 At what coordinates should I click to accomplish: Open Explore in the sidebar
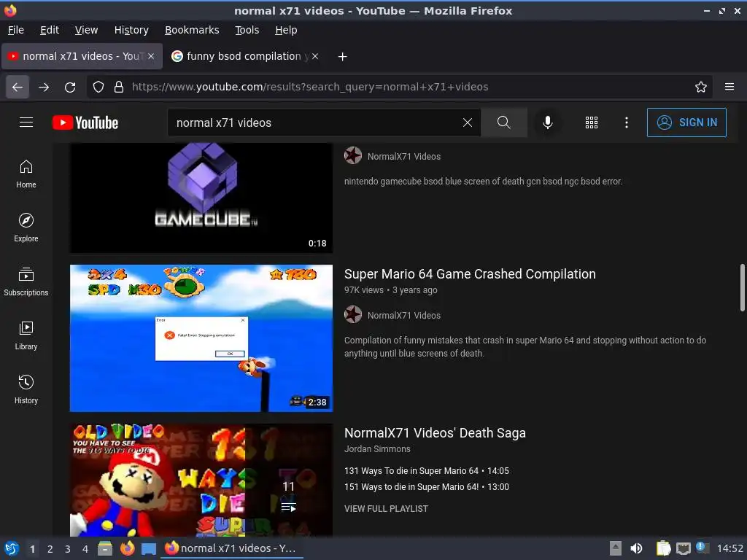[x=26, y=227]
